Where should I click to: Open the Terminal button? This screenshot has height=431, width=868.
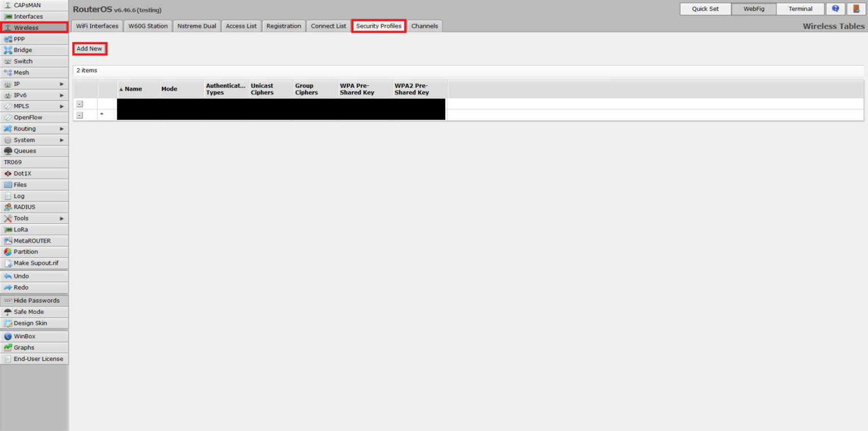[800, 9]
